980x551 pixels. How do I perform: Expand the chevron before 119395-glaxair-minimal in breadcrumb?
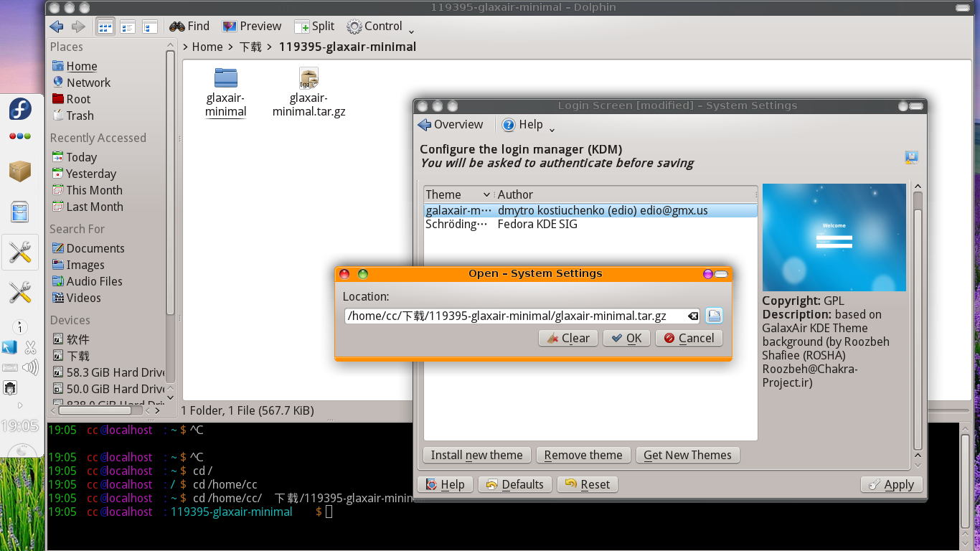(270, 47)
